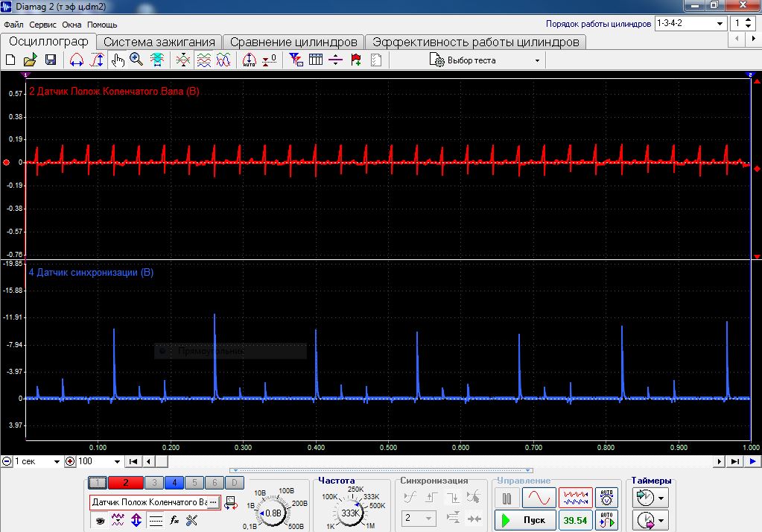Select the horizontal measure tool with blue arrows
762x532 pixels.
(x=76, y=60)
